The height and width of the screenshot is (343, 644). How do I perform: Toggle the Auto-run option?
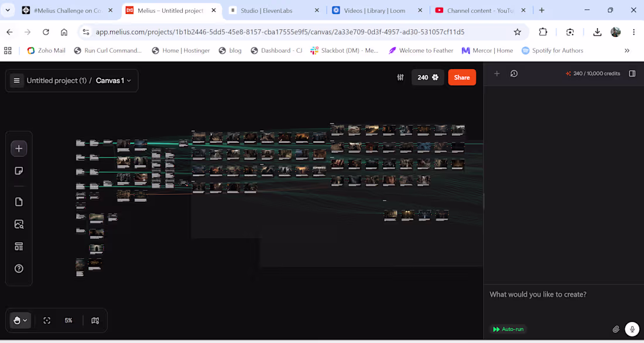tap(508, 329)
